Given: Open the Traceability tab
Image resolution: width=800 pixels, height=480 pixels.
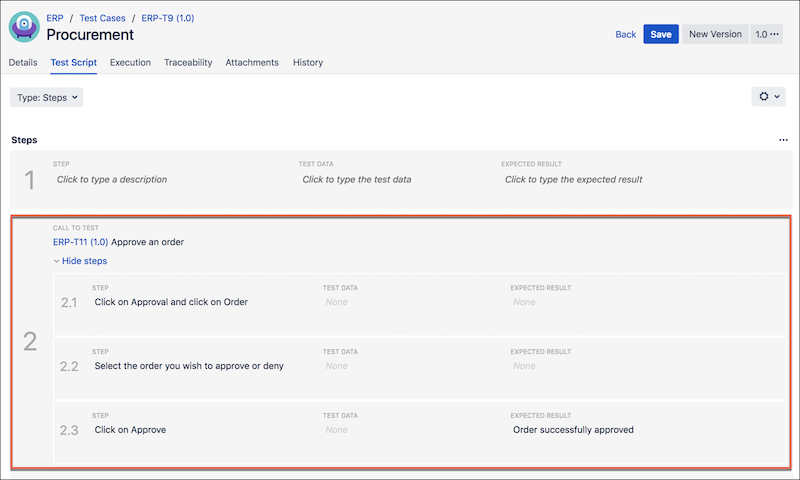Looking at the screenshot, I should click(x=188, y=63).
